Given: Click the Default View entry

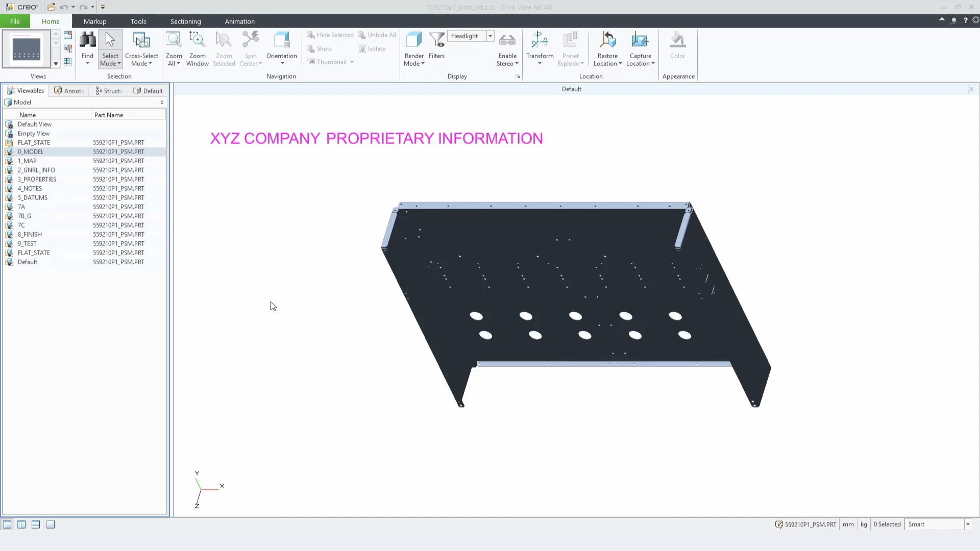Looking at the screenshot, I should (x=35, y=124).
